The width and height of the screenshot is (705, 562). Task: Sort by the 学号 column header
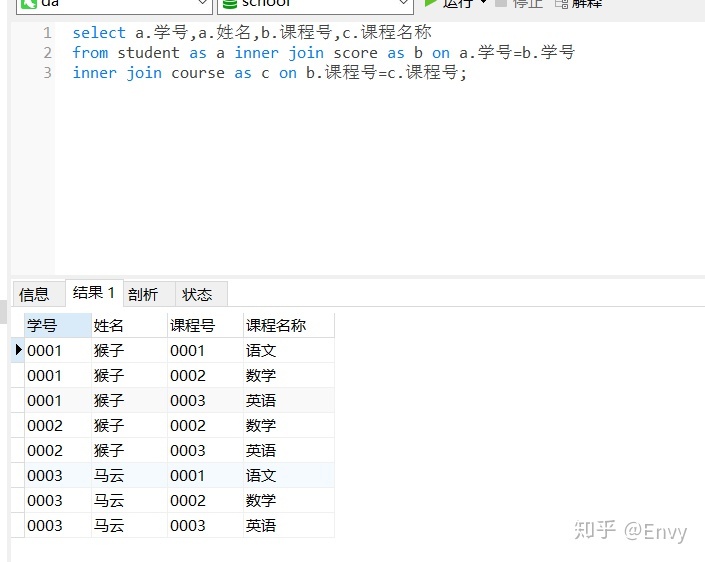[58, 325]
